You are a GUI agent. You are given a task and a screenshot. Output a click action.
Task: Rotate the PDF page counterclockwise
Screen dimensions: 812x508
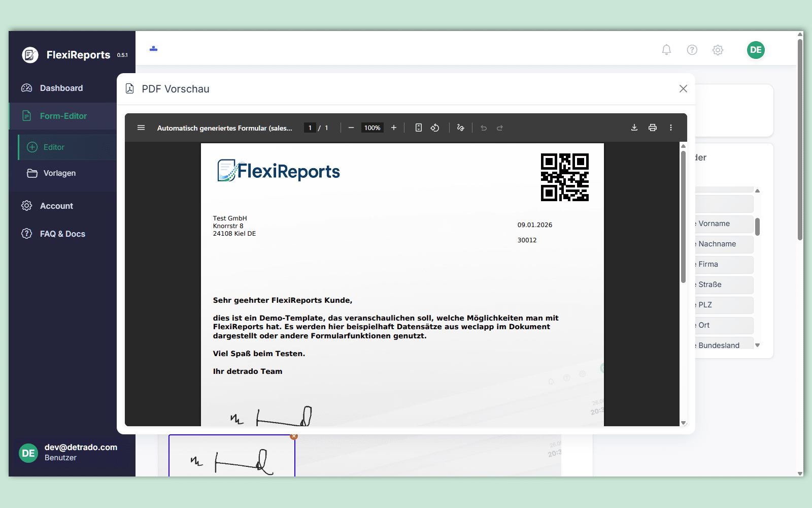pos(435,128)
